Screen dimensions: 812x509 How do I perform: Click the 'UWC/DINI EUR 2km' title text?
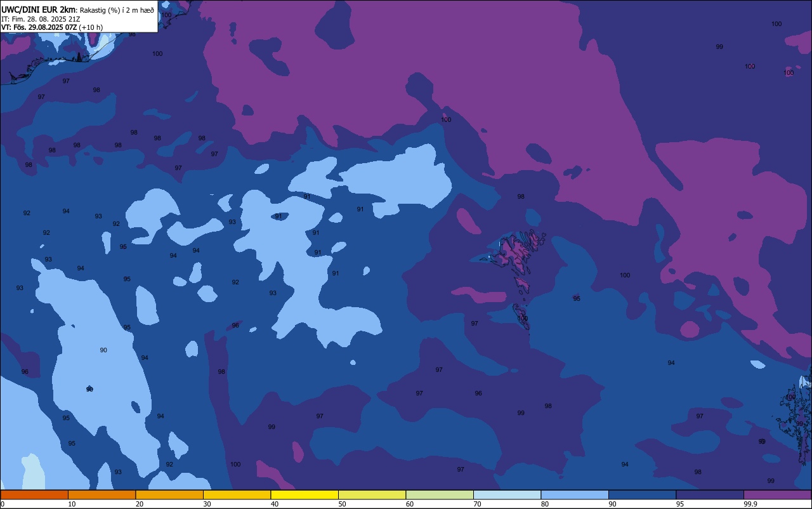coord(39,10)
